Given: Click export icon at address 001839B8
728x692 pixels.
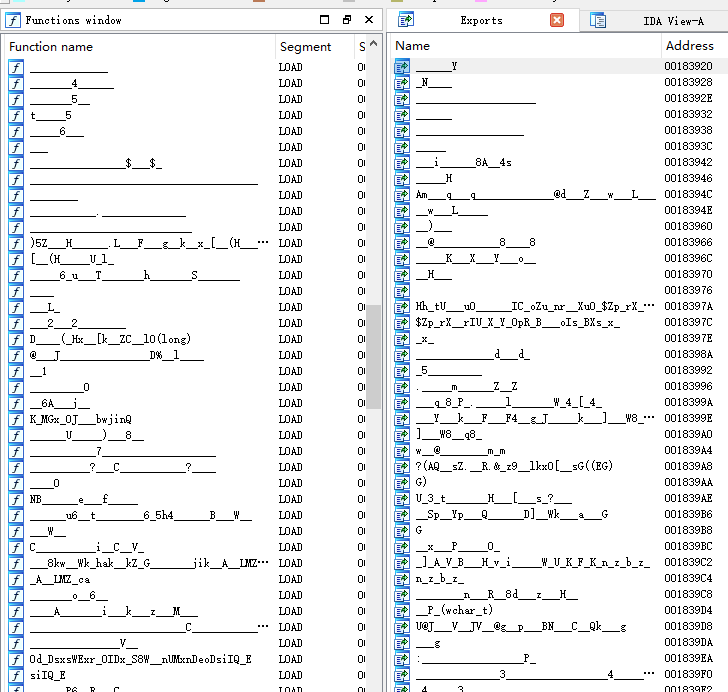Looking at the screenshot, I should coord(402,530).
